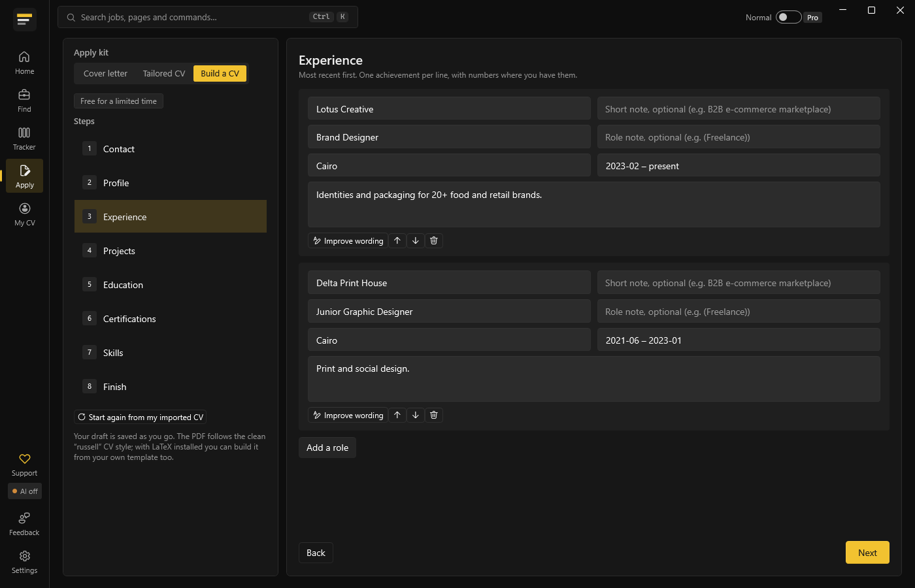Click the Free for a limited time badge
The height and width of the screenshot is (588, 915).
118,101
